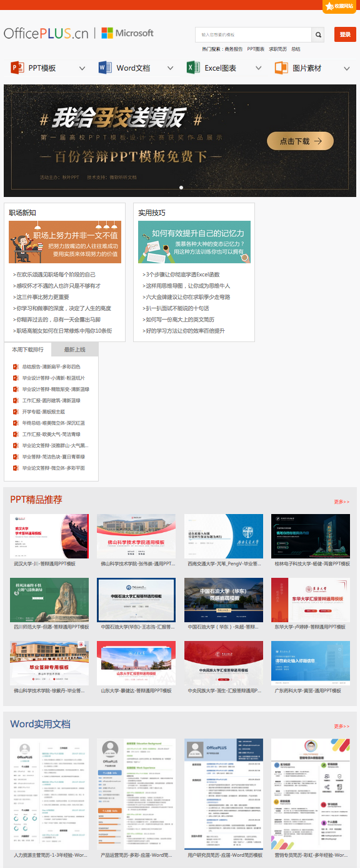Click the search magnifier icon
This screenshot has height=868, width=360.
[319, 35]
